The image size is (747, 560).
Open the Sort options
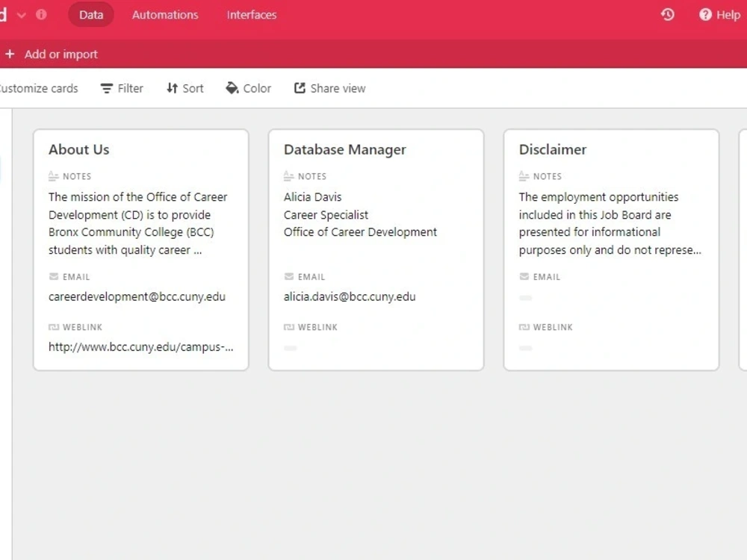coord(185,88)
